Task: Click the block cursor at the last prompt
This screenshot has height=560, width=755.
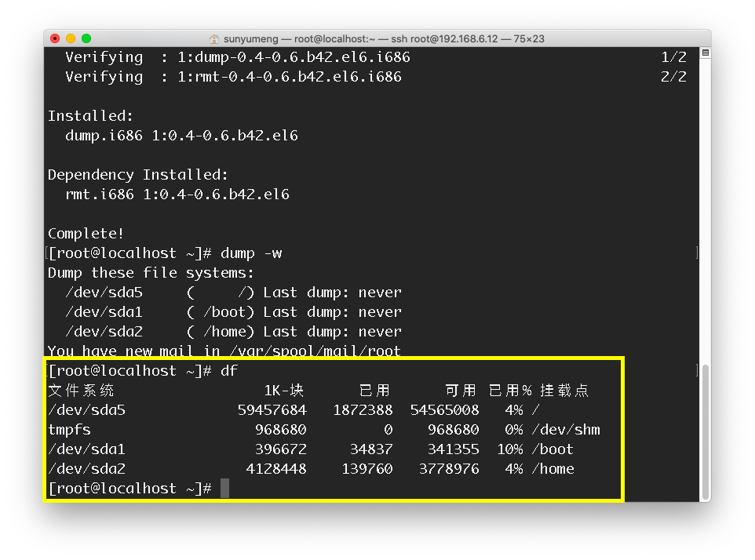Action: point(225,489)
